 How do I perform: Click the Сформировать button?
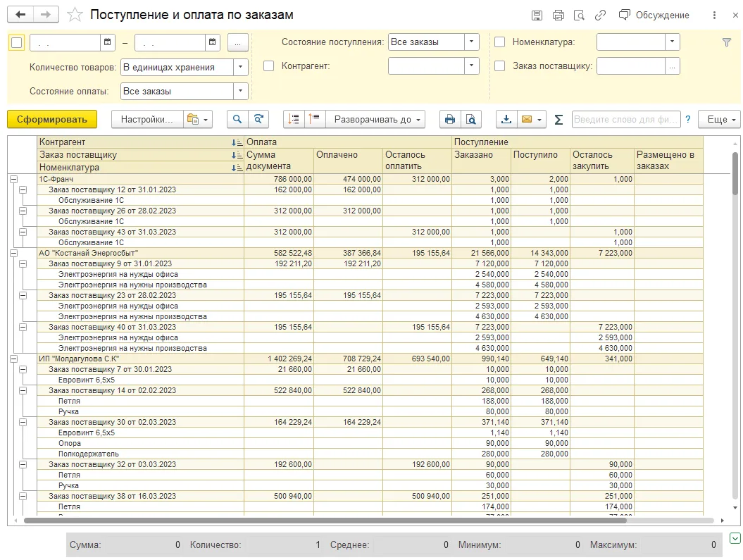pyautogui.click(x=52, y=119)
